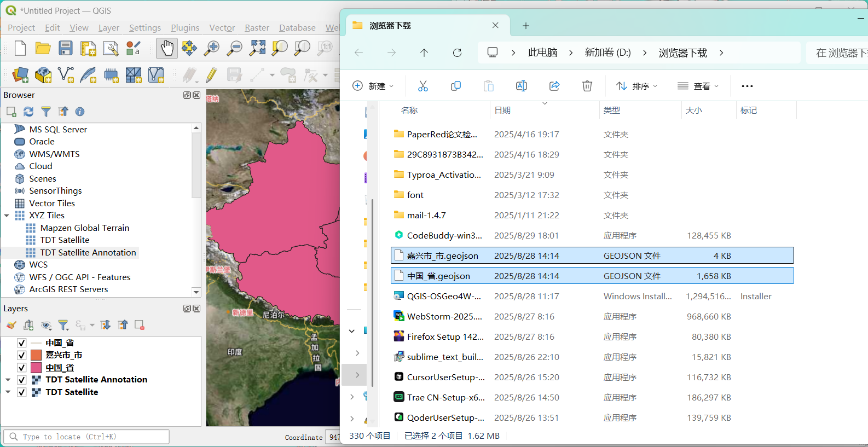Go up one folder level in Explorer
The height and width of the screenshot is (447, 868).
[x=424, y=53]
